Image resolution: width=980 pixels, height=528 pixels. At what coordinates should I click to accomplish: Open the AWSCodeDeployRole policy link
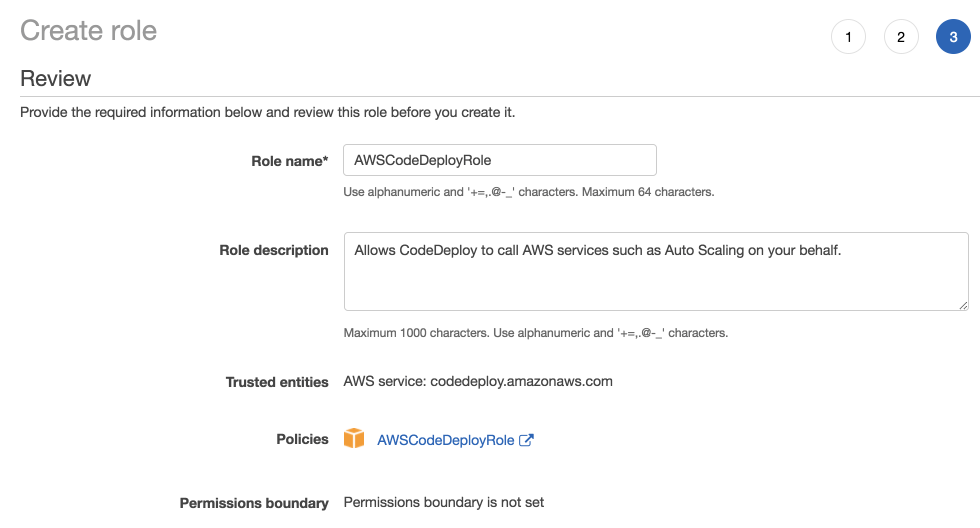click(x=445, y=440)
